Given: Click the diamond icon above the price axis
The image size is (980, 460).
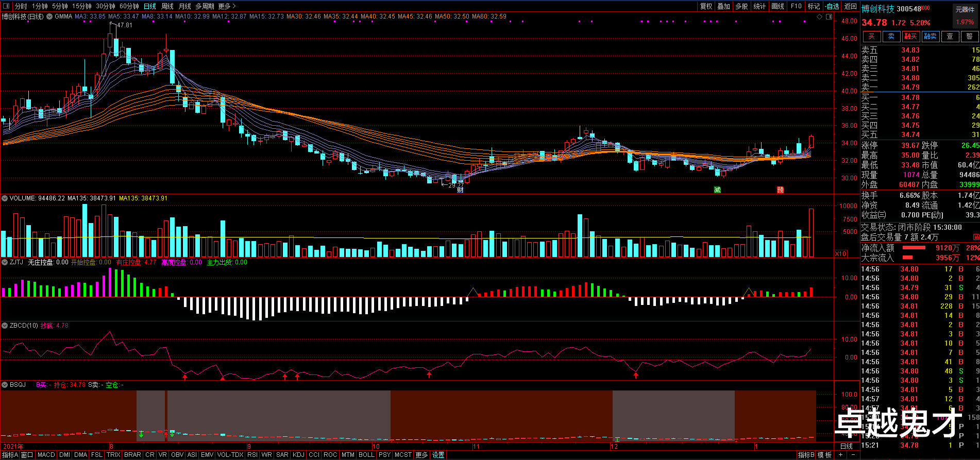Looking at the screenshot, I should [820, 17].
